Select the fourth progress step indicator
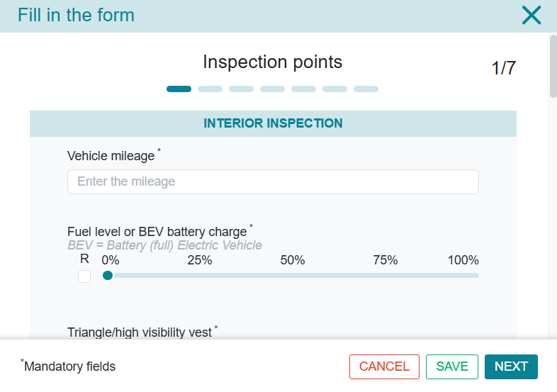 [272, 89]
